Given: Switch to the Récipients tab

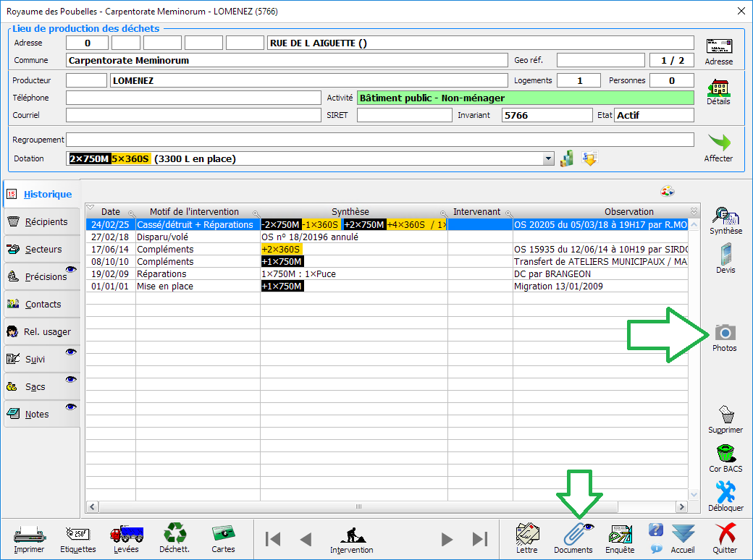Looking at the screenshot, I should click(x=42, y=222).
